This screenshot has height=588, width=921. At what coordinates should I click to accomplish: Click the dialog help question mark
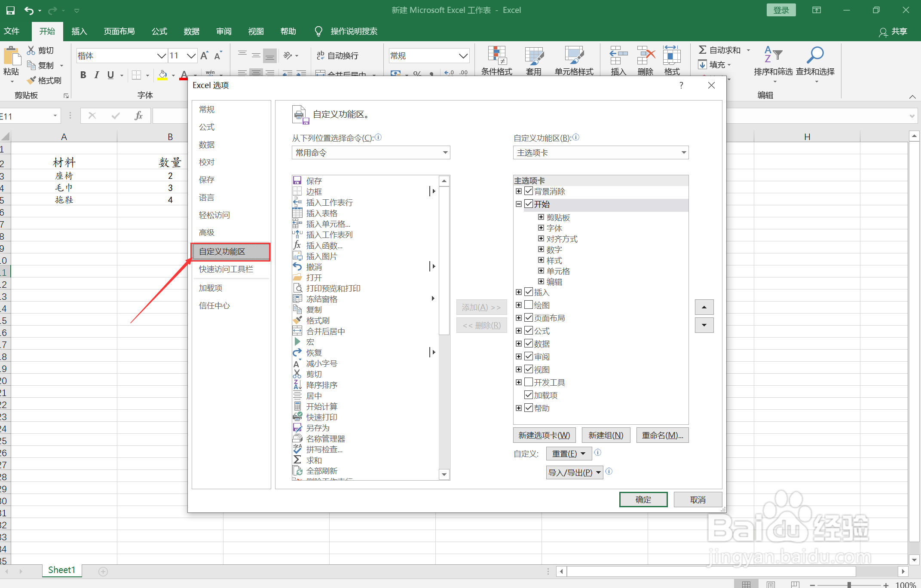[x=681, y=85]
